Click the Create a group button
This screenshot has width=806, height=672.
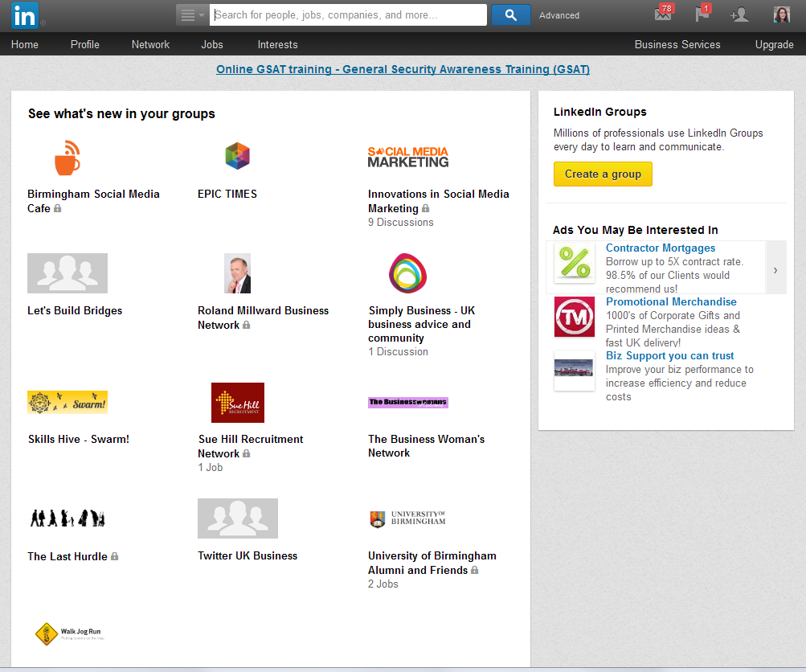pos(603,174)
